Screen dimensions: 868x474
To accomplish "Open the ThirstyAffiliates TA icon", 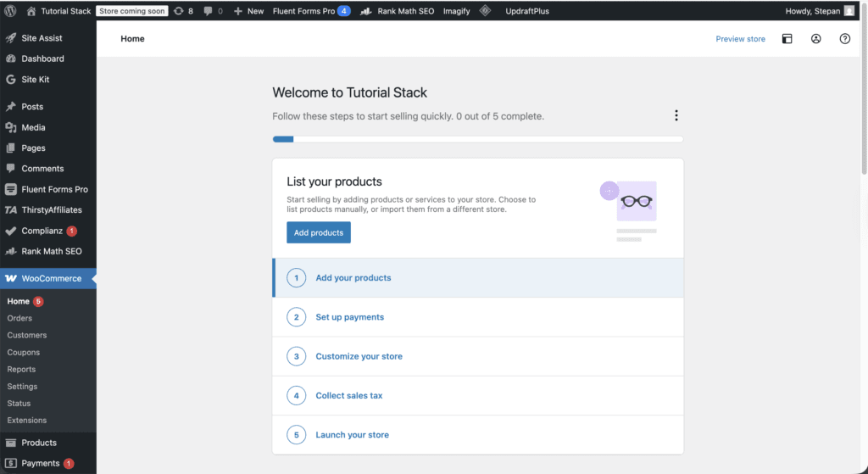I will click(x=10, y=210).
